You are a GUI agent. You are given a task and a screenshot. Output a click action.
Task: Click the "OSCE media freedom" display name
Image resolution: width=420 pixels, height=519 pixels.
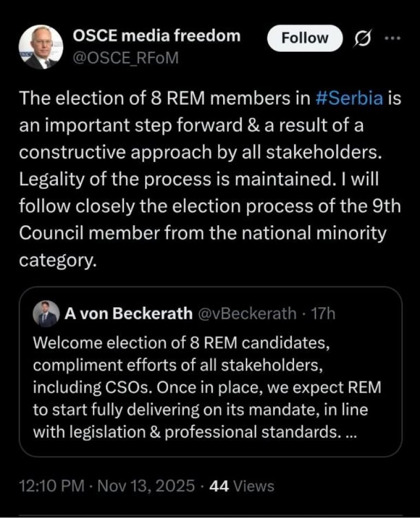(157, 36)
